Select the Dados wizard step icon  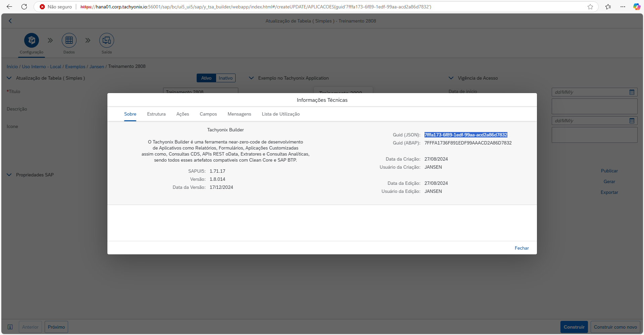69,40
